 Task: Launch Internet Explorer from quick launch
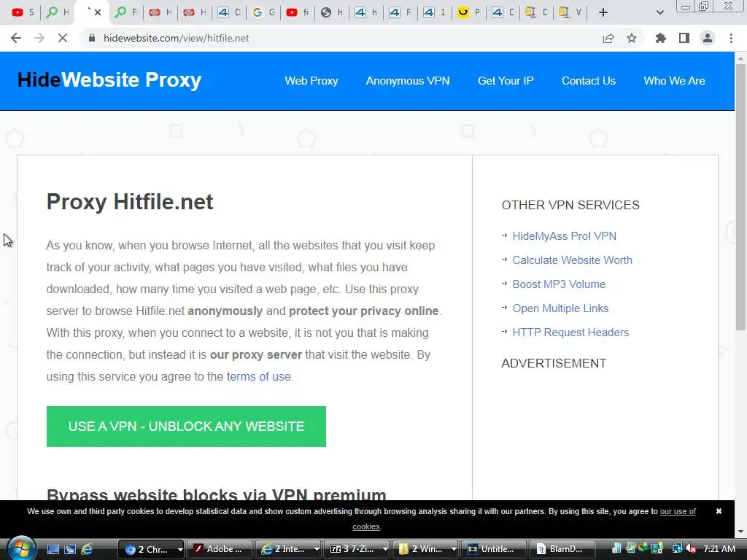pyautogui.click(x=87, y=549)
